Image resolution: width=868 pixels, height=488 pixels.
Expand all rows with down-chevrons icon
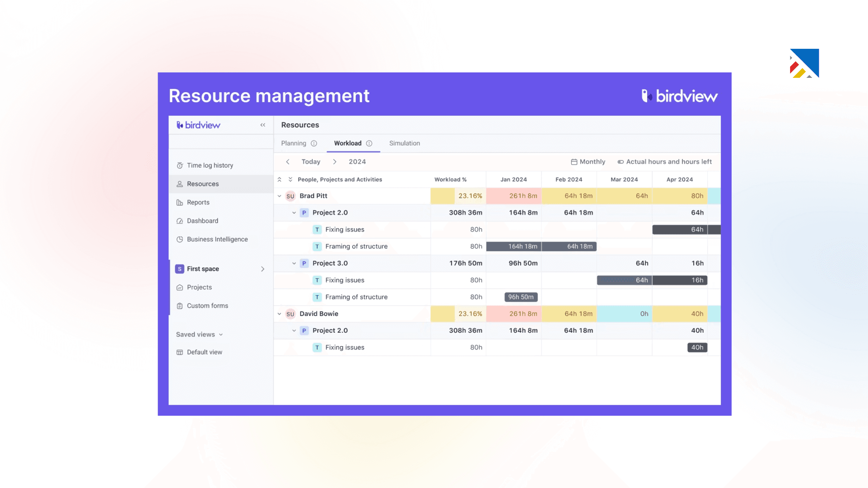[x=290, y=179]
